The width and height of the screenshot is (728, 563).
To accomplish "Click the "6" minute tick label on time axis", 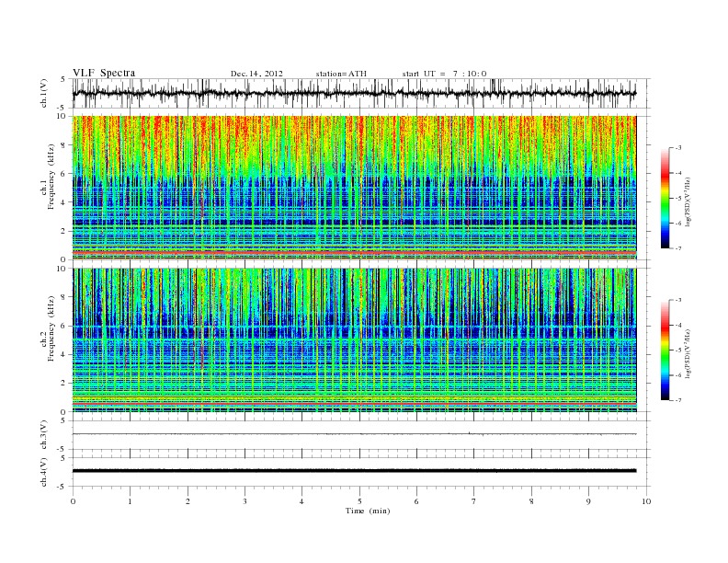I will 416,501.
